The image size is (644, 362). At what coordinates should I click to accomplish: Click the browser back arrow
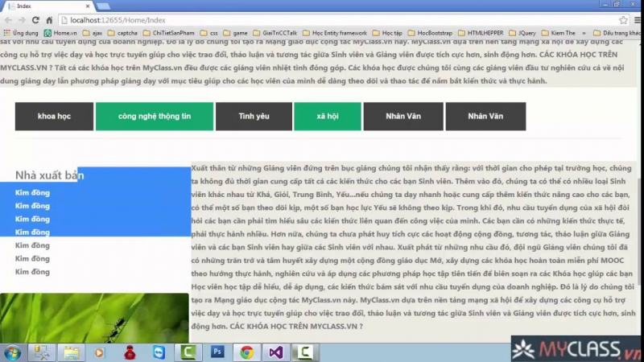[7, 19]
